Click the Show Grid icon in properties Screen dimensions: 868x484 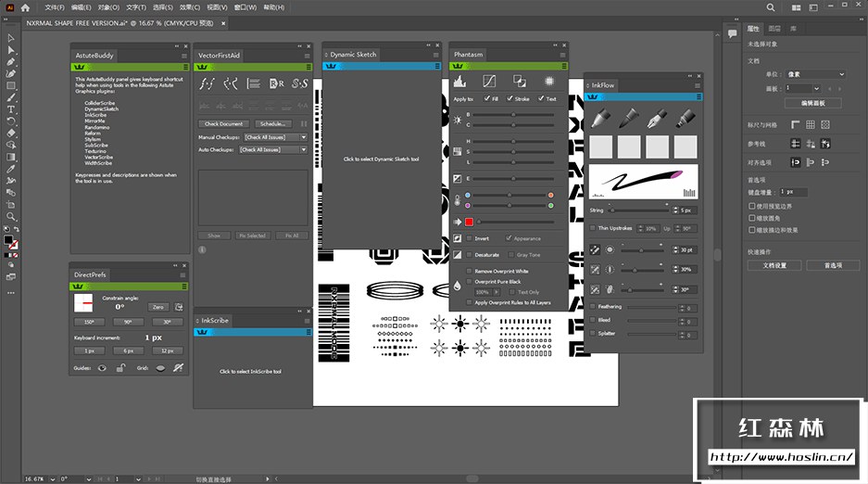point(811,124)
